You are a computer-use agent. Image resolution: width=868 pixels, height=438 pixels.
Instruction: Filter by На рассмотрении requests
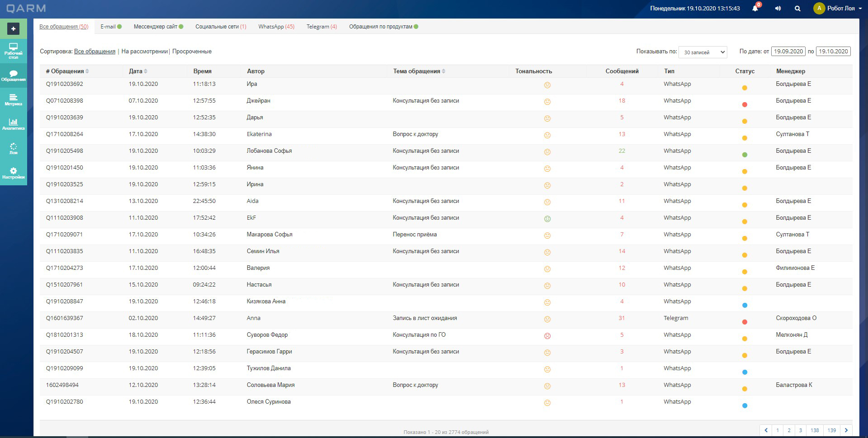(144, 52)
